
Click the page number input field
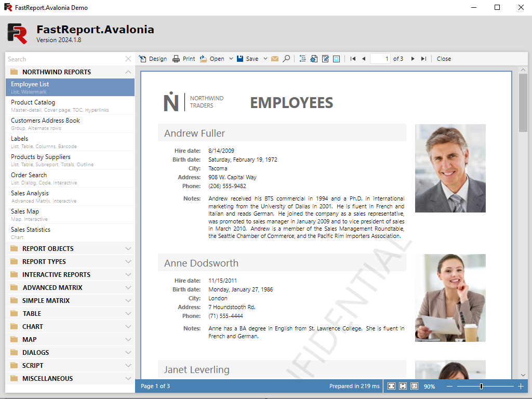click(x=380, y=59)
